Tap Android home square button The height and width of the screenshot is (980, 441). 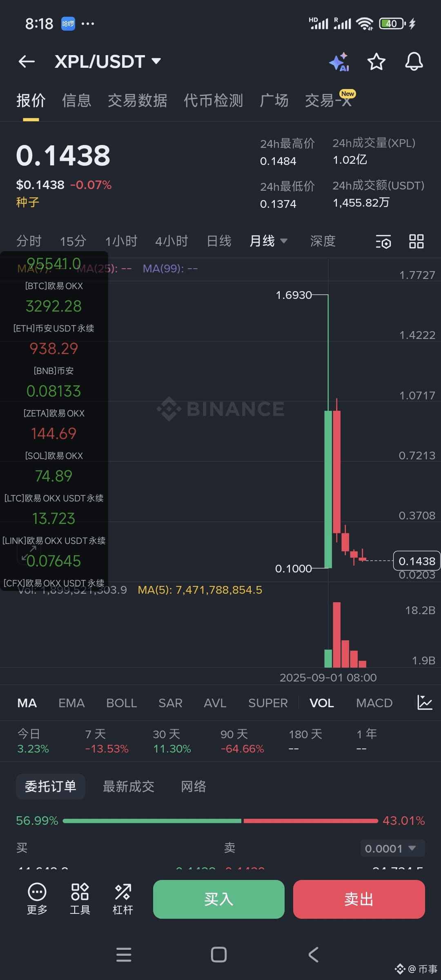click(219, 955)
